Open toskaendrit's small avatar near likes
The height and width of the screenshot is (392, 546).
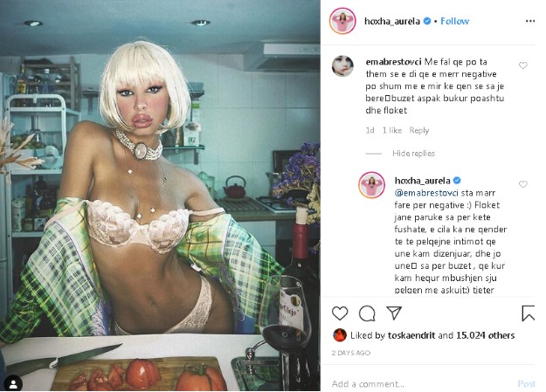point(340,335)
